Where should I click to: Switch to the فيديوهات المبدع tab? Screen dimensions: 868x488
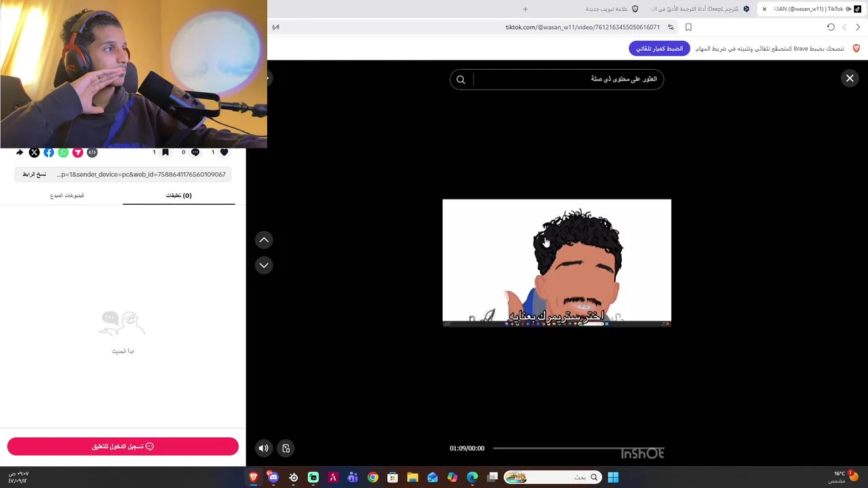tap(67, 195)
